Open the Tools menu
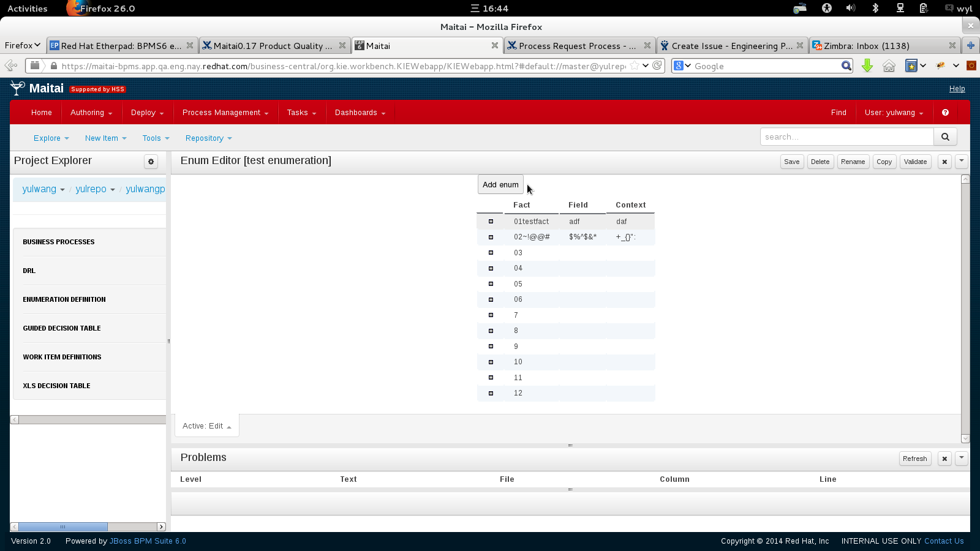This screenshot has width=980, height=551. coord(156,138)
